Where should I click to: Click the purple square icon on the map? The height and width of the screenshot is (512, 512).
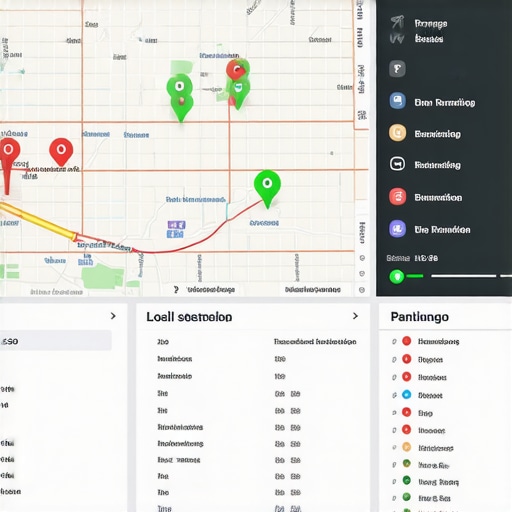pyautogui.click(x=176, y=225)
